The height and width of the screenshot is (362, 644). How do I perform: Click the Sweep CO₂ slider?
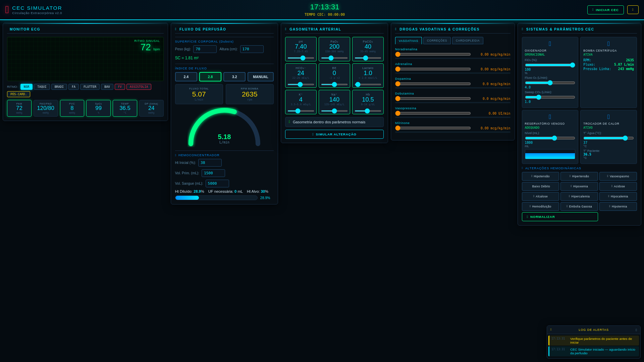tap(550, 97)
